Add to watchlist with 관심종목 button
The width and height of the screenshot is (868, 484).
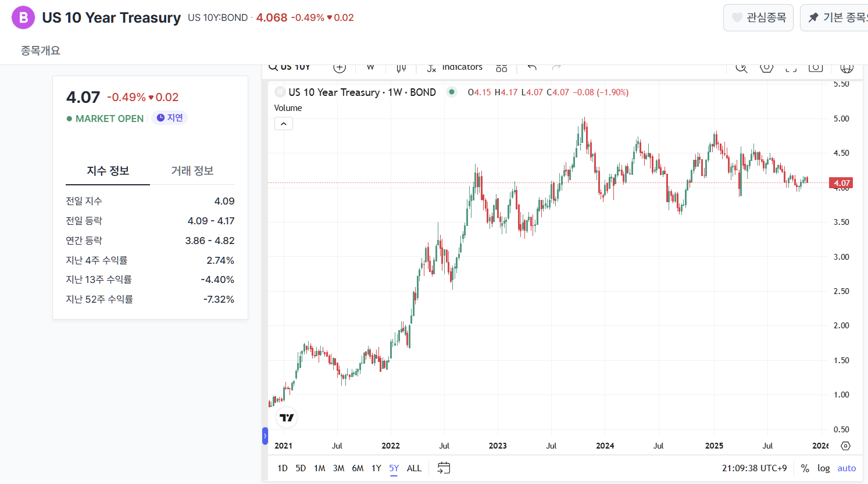[758, 17]
